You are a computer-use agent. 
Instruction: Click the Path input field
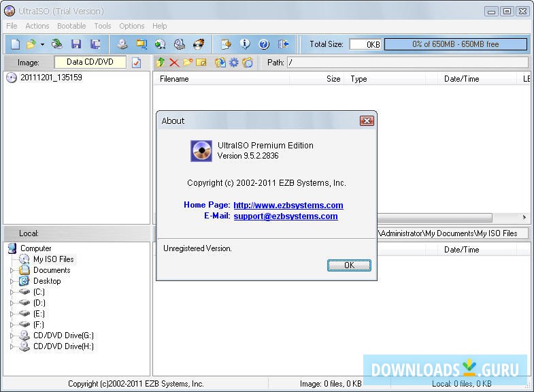pyautogui.click(x=407, y=63)
